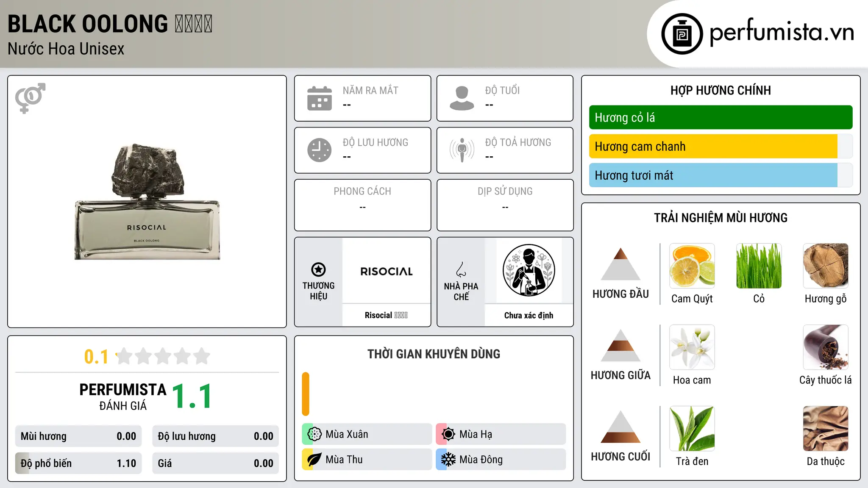Click the nose icon above Nhà pha chế
The height and width of the screenshot is (488, 868).
[x=461, y=269]
